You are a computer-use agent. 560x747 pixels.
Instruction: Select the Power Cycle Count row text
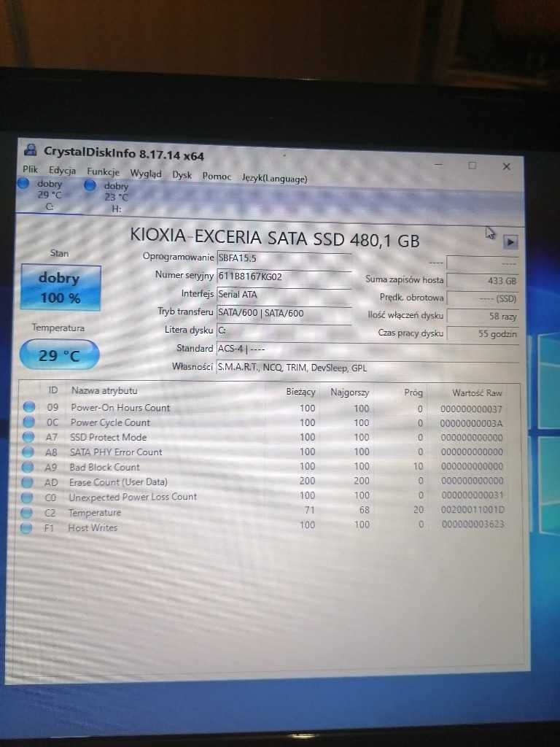pos(110,422)
